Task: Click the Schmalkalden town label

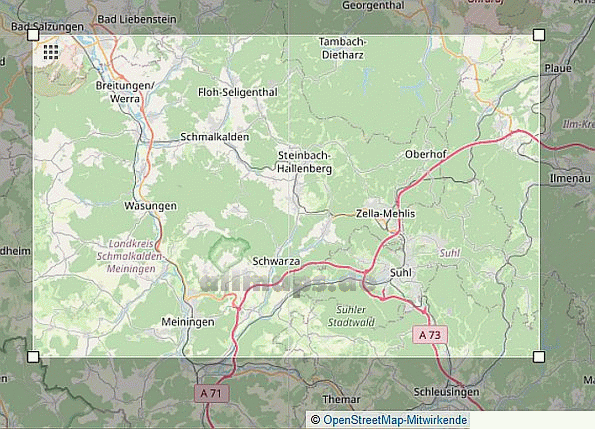Action: 215,137
